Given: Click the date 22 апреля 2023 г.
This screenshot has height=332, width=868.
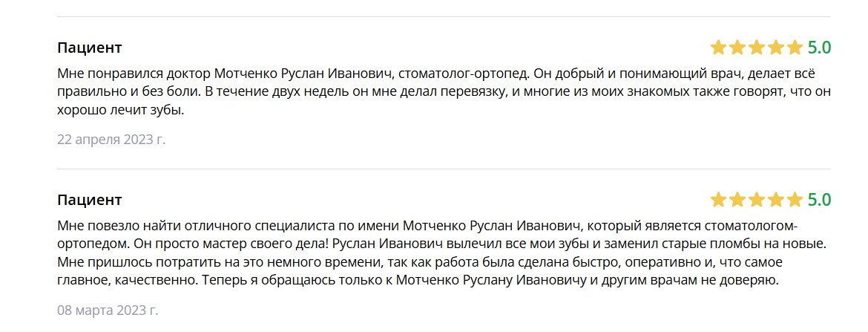Looking at the screenshot, I should [111, 139].
